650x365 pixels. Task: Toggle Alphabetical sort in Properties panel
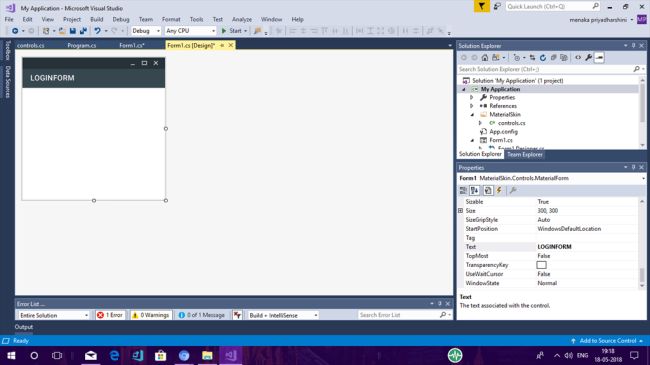475,190
